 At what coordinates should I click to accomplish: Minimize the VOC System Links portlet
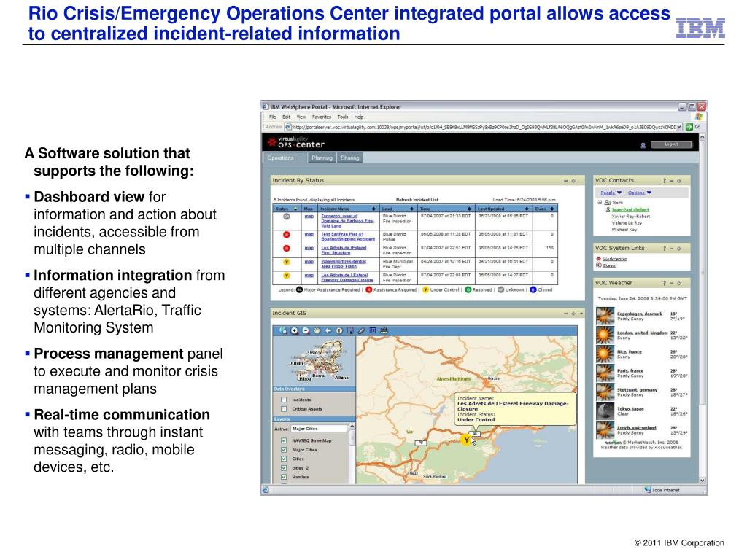click(672, 249)
